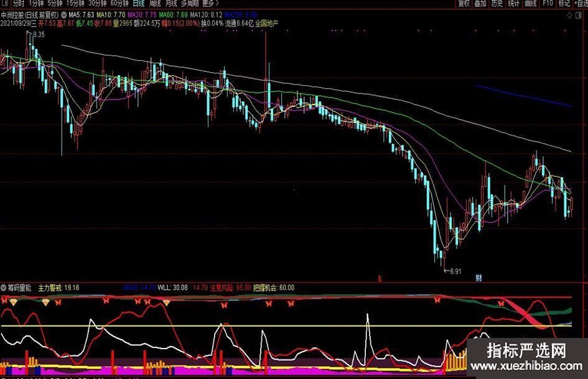588x379 pixels.
Task: Click the icon left of 分时 tab
Action: 5,4
